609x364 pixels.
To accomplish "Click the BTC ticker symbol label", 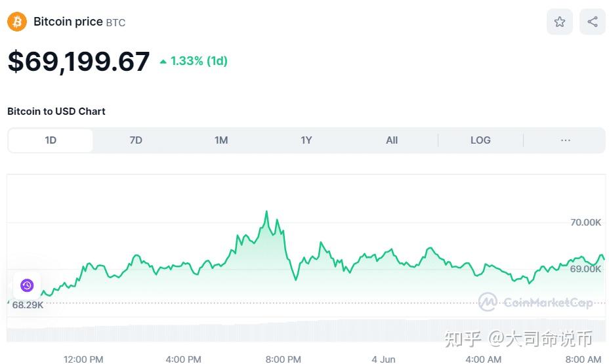I will point(115,22).
